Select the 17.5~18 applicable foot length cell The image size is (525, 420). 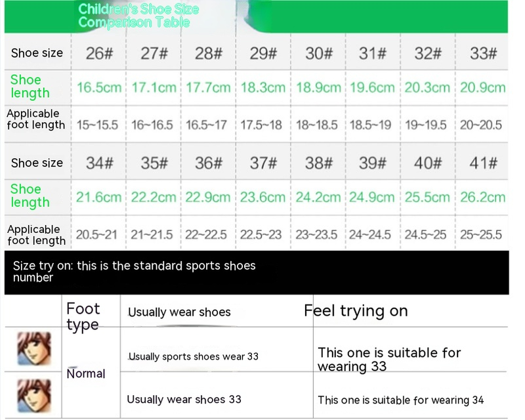click(261, 125)
